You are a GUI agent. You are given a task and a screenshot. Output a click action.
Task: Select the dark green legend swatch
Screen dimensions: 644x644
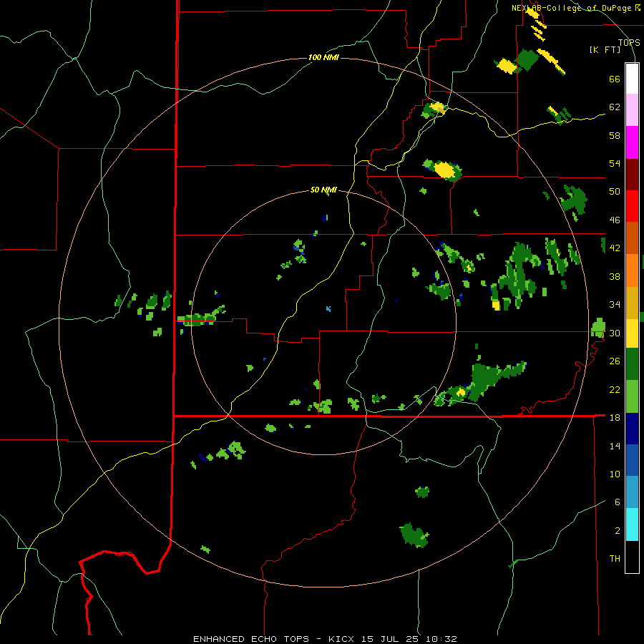click(632, 364)
